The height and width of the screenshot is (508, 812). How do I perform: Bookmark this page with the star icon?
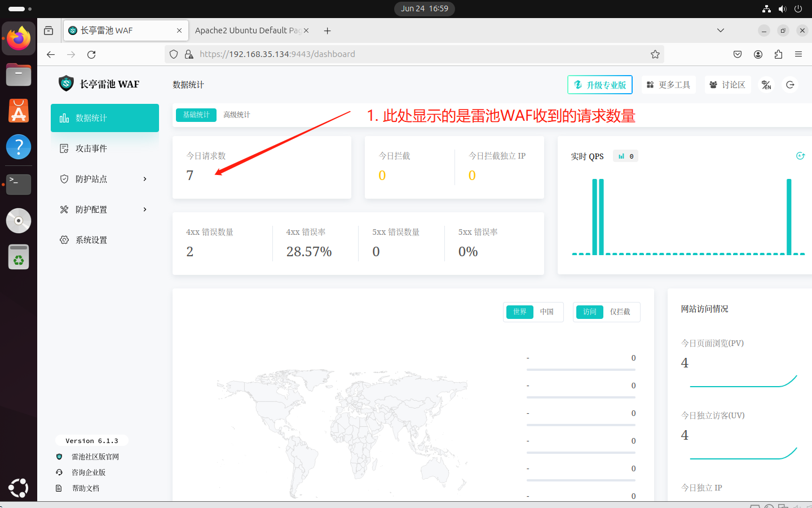click(x=655, y=54)
